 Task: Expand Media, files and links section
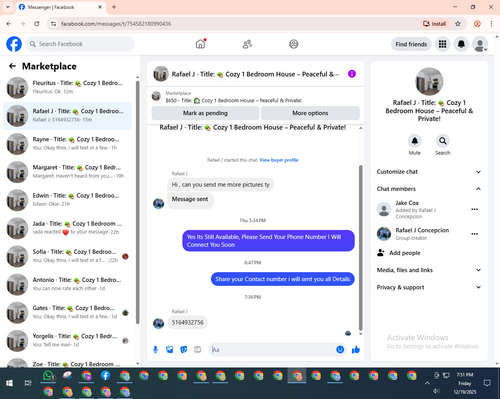point(429,270)
